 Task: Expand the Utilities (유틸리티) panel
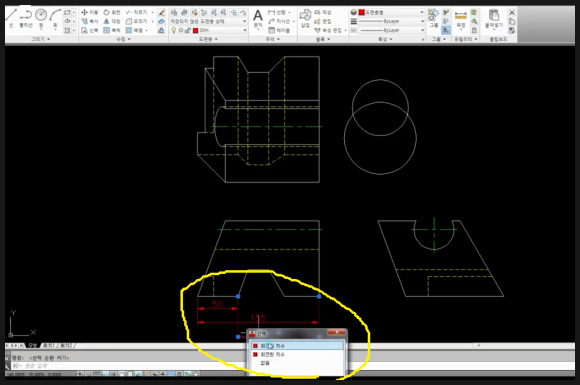coord(466,39)
